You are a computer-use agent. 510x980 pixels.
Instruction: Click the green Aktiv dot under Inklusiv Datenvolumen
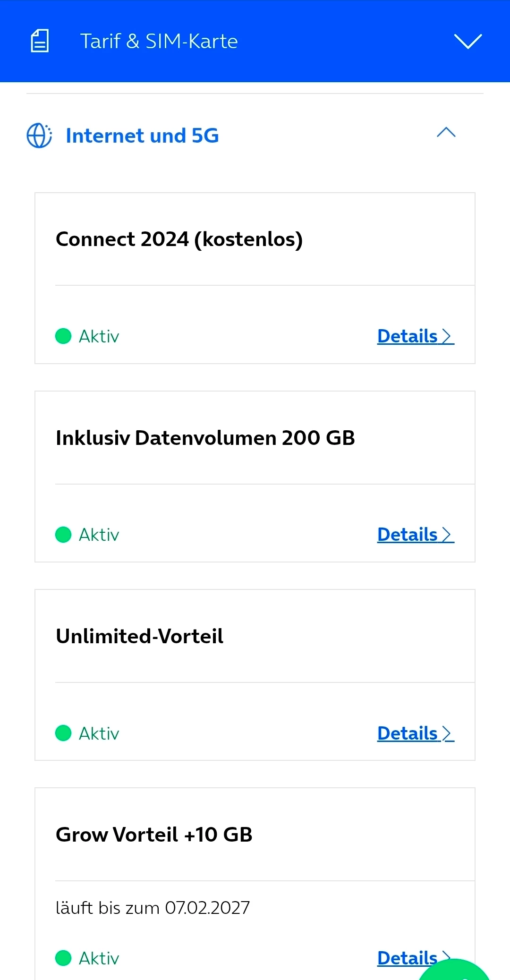(63, 535)
